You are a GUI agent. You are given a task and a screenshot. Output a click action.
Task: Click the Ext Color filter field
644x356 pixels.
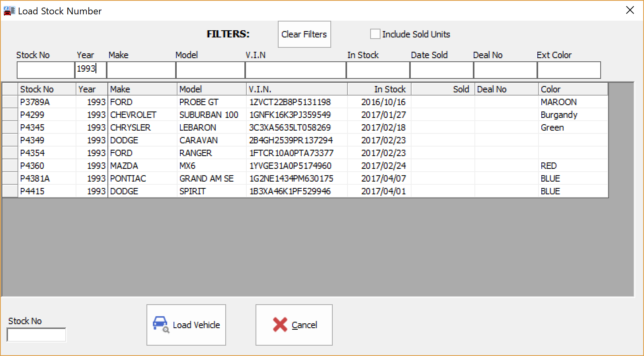[568, 70]
